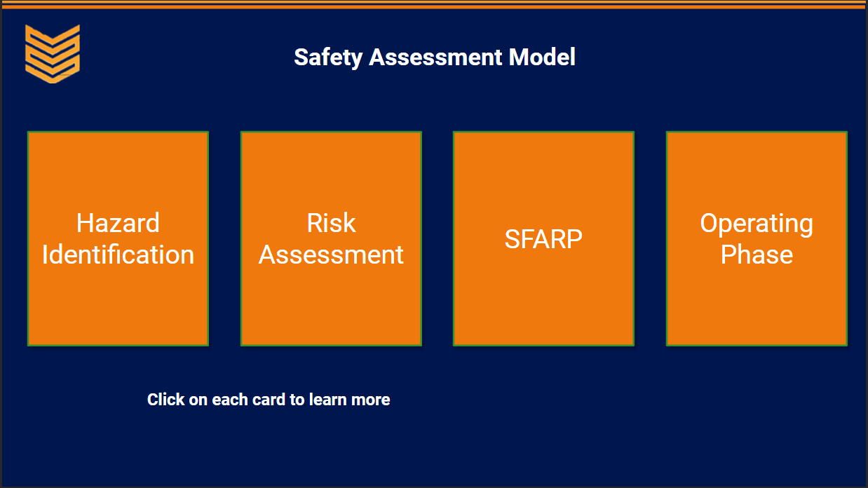
Task: Click the word Assessment on the Risk card
Action: coord(331,255)
